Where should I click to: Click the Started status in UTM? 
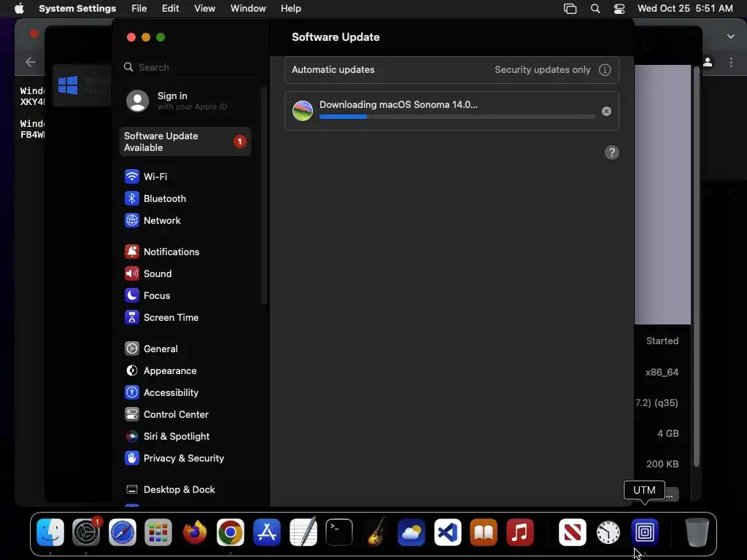point(662,341)
